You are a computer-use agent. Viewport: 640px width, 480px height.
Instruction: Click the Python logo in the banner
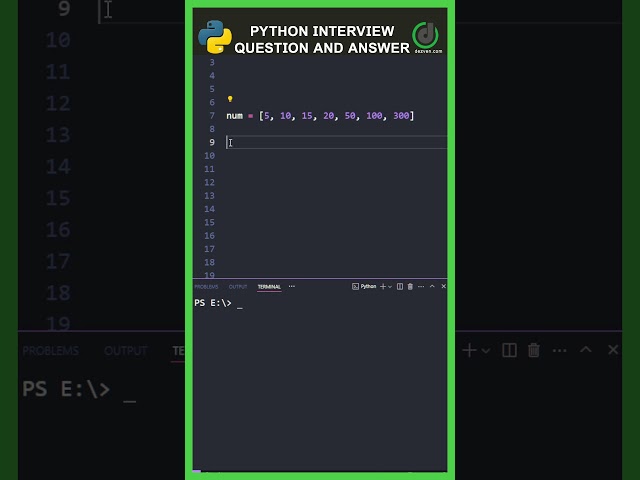click(x=215, y=37)
